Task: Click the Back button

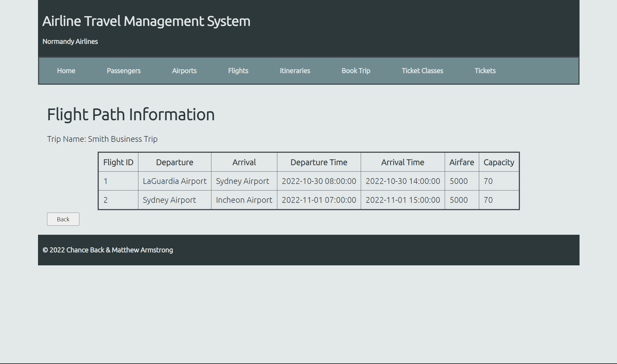Action: (x=63, y=219)
